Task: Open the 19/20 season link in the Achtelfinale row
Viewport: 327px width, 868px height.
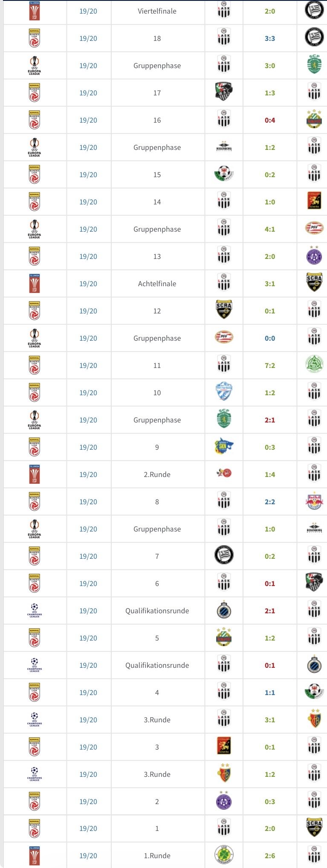Action: point(88,284)
